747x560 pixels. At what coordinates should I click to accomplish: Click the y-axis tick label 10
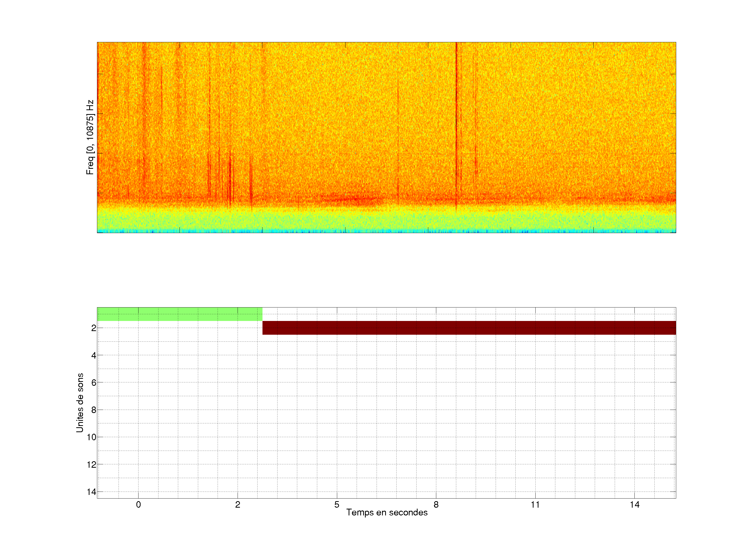tap(92, 437)
